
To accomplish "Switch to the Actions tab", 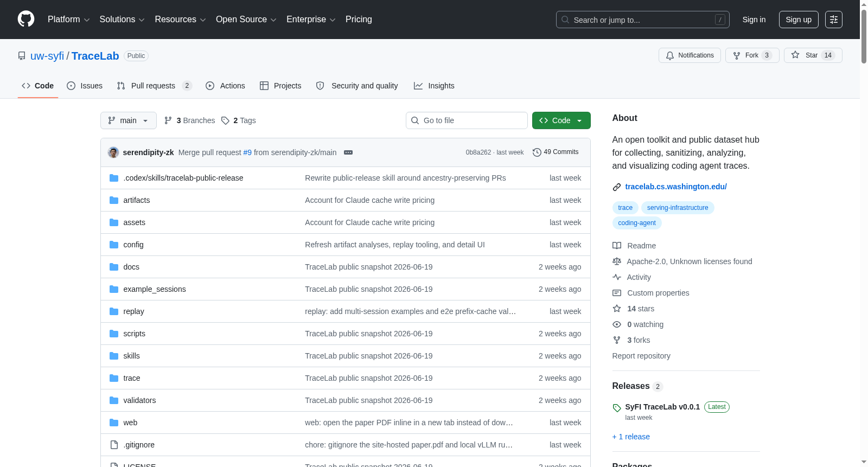I will (225, 86).
